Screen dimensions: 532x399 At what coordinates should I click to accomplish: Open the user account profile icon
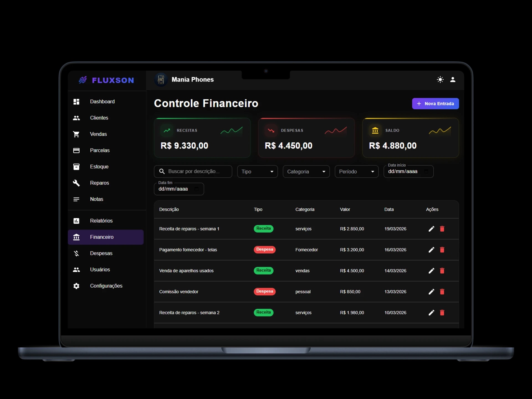(453, 80)
